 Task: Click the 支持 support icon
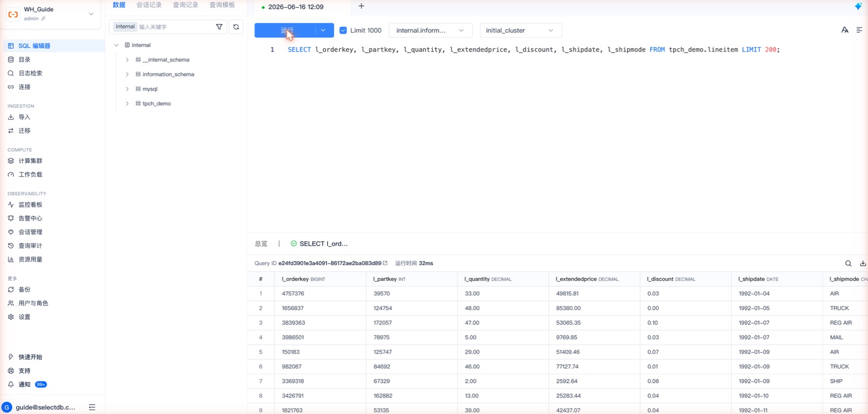(11, 371)
